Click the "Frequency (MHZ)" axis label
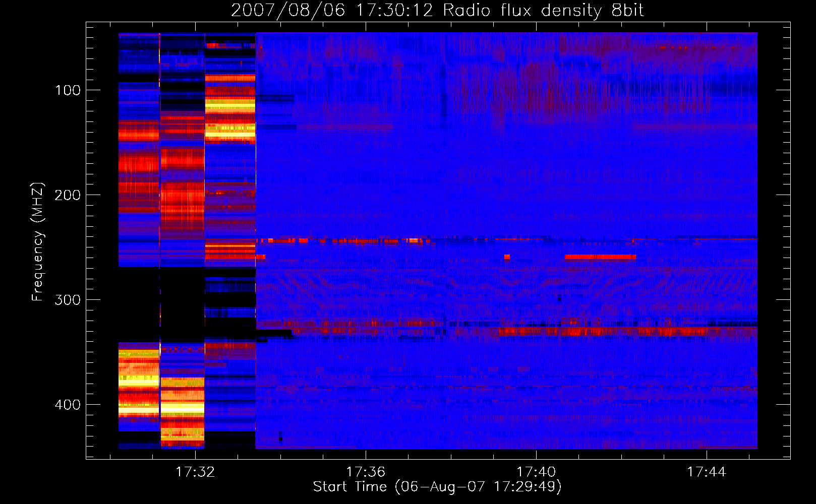Image resolution: width=816 pixels, height=504 pixels. (x=38, y=242)
